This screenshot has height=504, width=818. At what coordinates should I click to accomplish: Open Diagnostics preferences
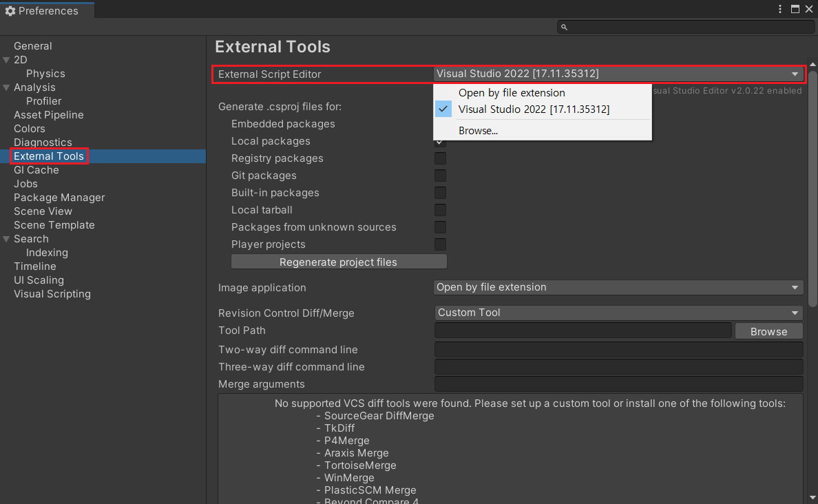43,142
